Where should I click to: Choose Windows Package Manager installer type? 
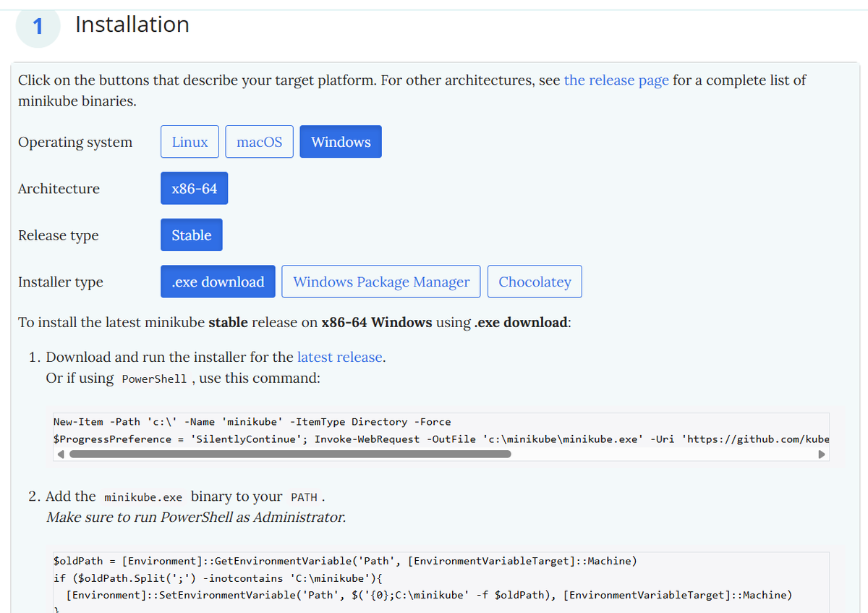pyautogui.click(x=381, y=282)
